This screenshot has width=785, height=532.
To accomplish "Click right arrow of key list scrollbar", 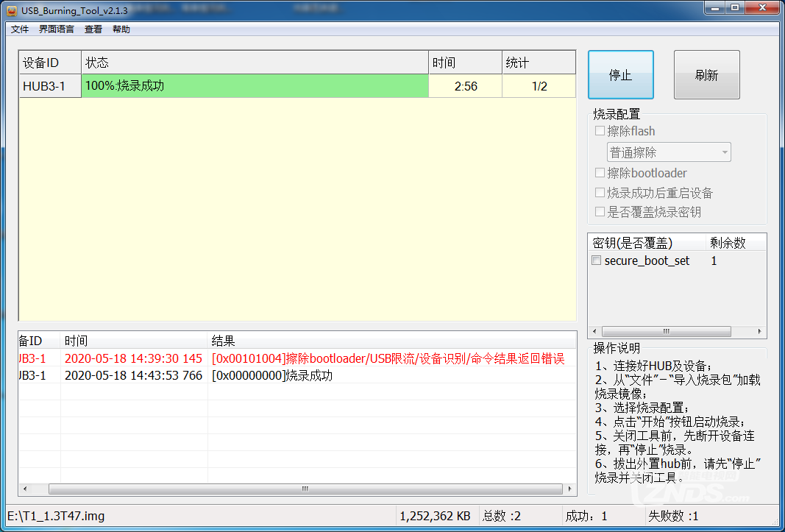I will [x=761, y=332].
